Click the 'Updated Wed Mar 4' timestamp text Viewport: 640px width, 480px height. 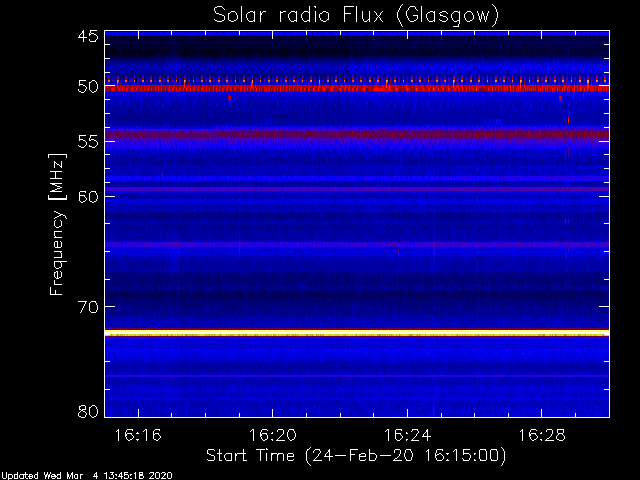click(x=87, y=476)
